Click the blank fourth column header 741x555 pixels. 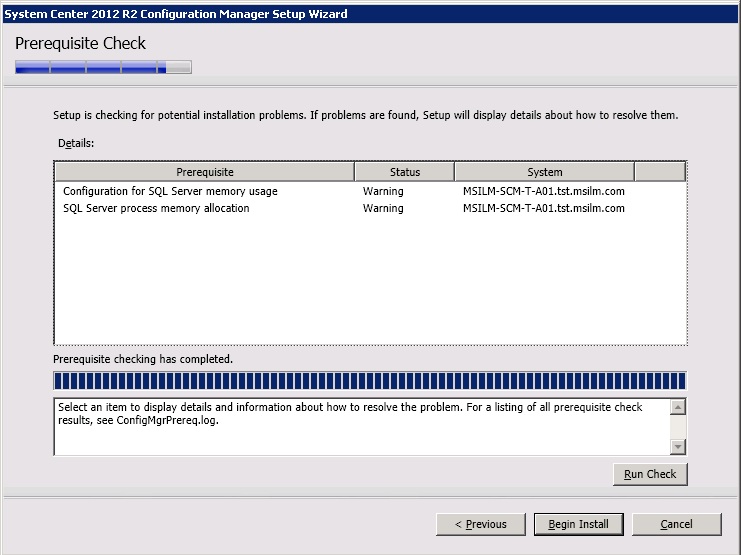click(x=659, y=172)
